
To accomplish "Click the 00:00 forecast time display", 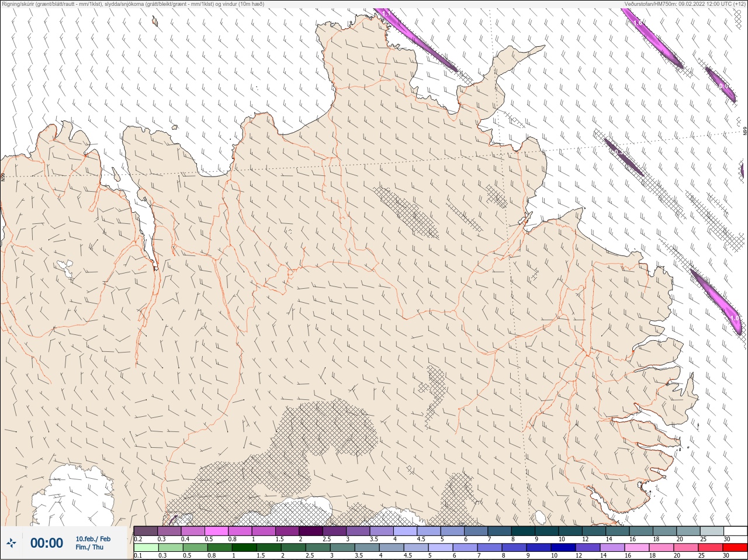I will click(47, 543).
